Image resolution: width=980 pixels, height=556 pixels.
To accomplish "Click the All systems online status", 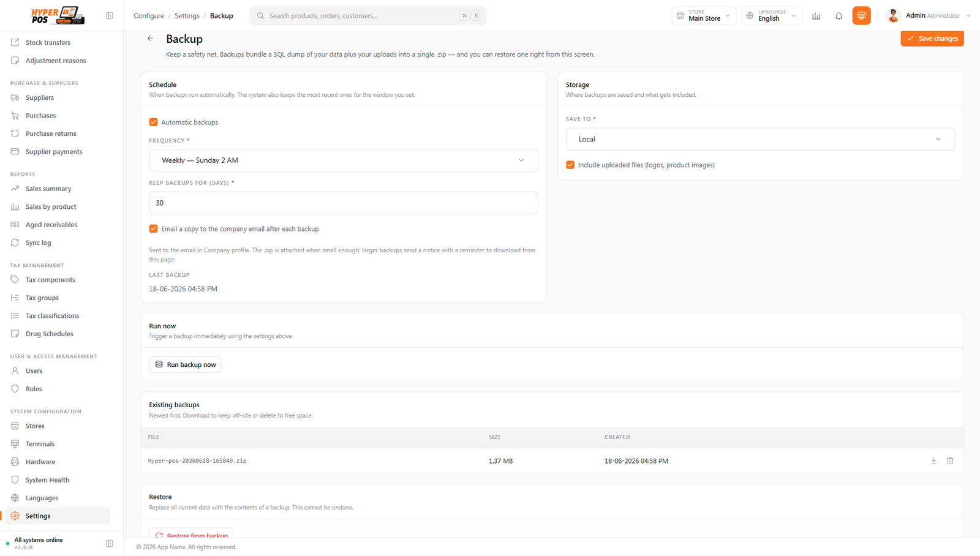I will [38, 540].
